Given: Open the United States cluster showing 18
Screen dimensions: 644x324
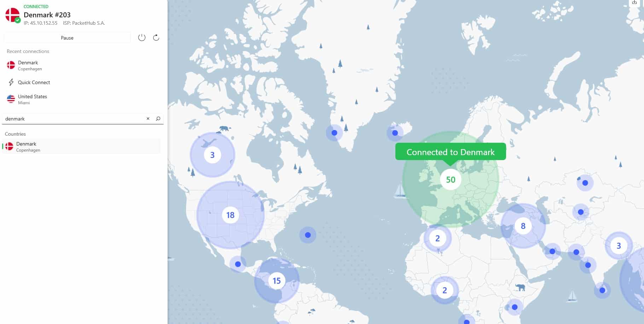Looking at the screenshot, I should click(230, 215).
